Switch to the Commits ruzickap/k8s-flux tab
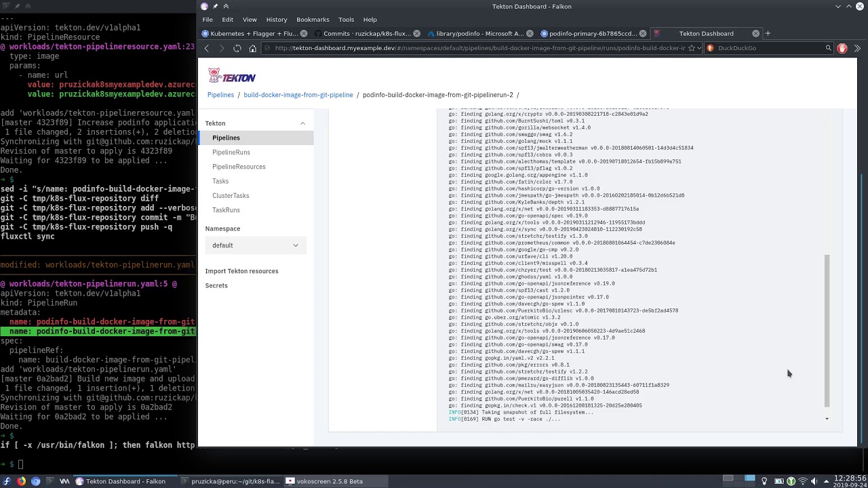The image size is (868, 488). tap(366, 33)
